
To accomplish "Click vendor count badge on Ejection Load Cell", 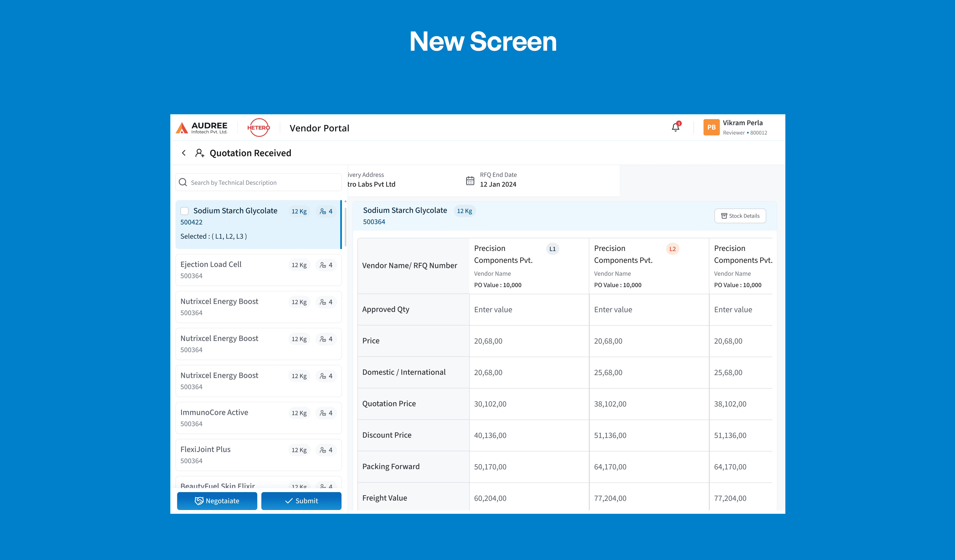I will (326, 265).
